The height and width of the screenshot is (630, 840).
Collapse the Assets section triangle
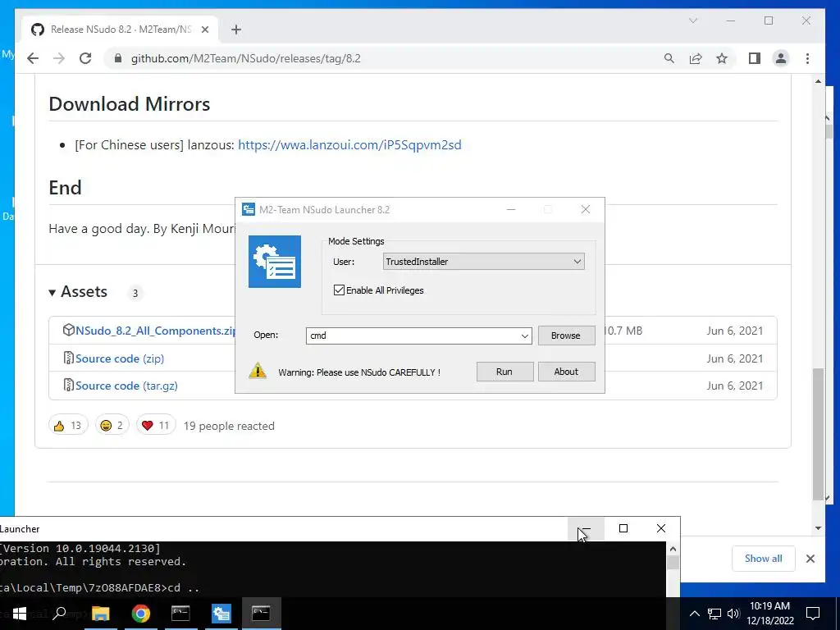click(x=52, y=293)
